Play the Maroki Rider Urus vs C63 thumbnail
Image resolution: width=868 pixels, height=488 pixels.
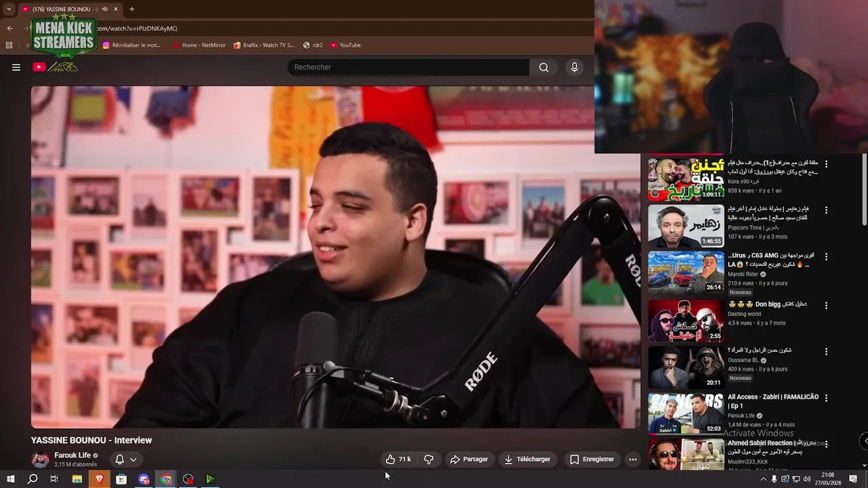pyautogui.click(x=686, y=272)
